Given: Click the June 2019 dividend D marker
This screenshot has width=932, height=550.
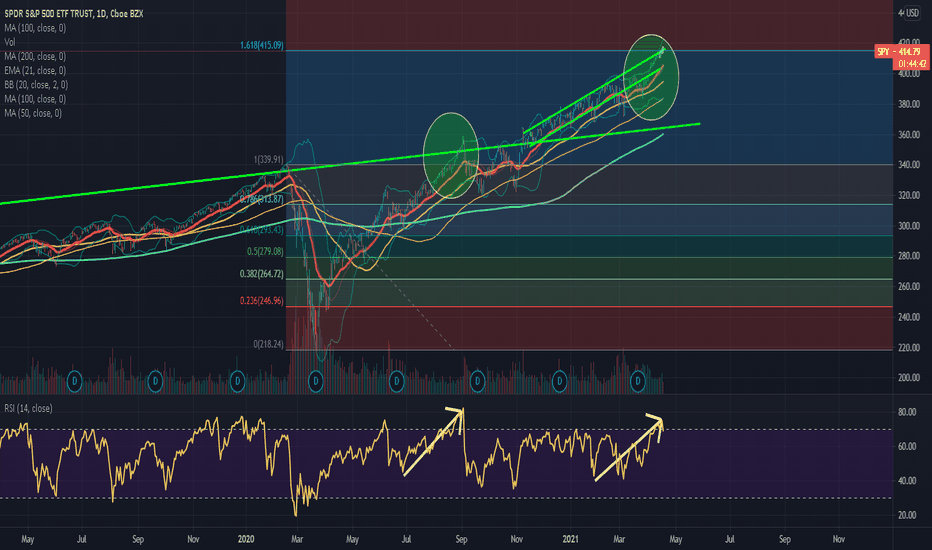Looking at the screenshot, I should pos(74,381).
